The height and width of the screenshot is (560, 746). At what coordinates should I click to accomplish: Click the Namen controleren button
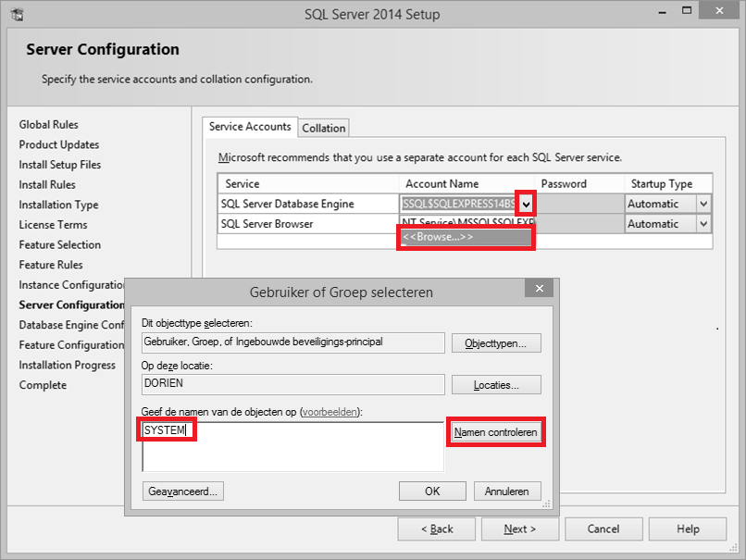tap(495, 431)
